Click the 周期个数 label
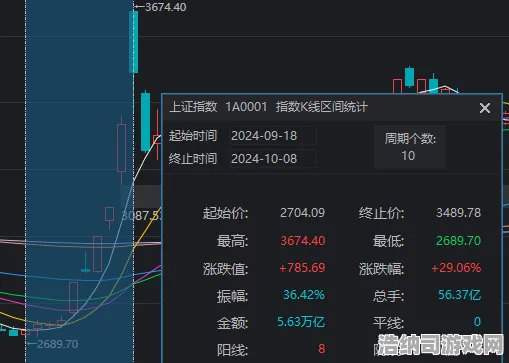 410,139
